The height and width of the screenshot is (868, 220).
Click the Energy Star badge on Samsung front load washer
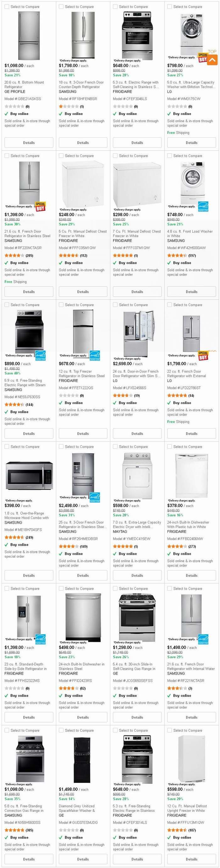(203, 206)
